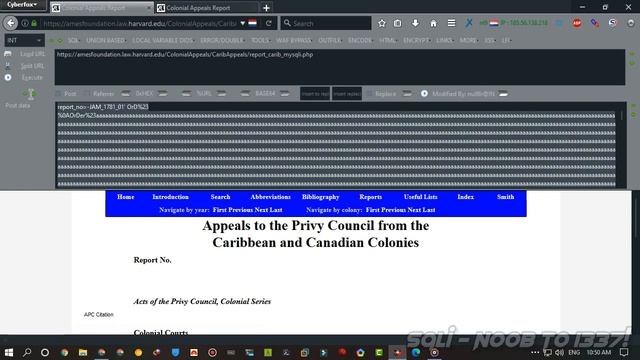The width and height of the screenshot is (640, 360).
Task: Click the browser Search box
Action: click(326, 23)
